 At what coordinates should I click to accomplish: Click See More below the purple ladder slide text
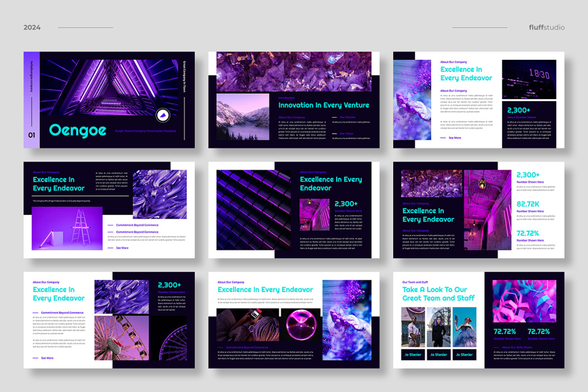pyautogui.click(x=122, y=248)
